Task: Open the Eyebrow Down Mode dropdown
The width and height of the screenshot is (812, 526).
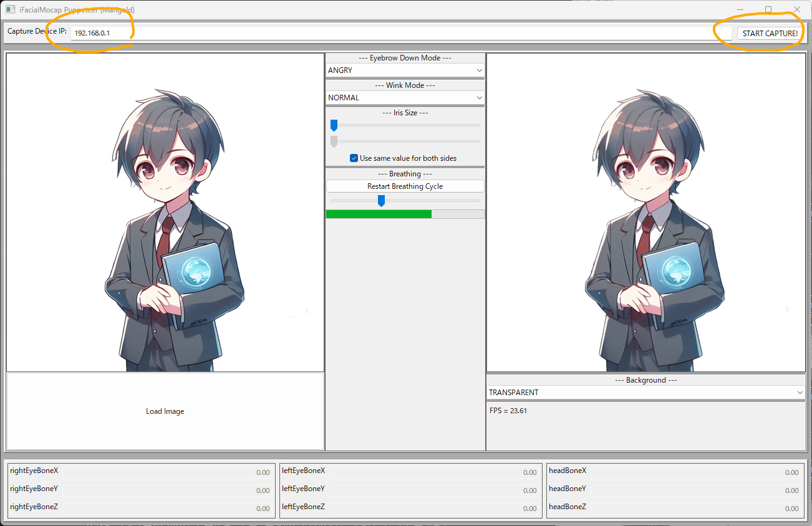Action: tap(404, 70)
